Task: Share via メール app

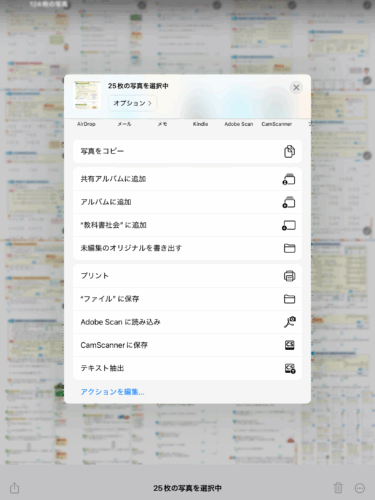Action: pos(124,124)
